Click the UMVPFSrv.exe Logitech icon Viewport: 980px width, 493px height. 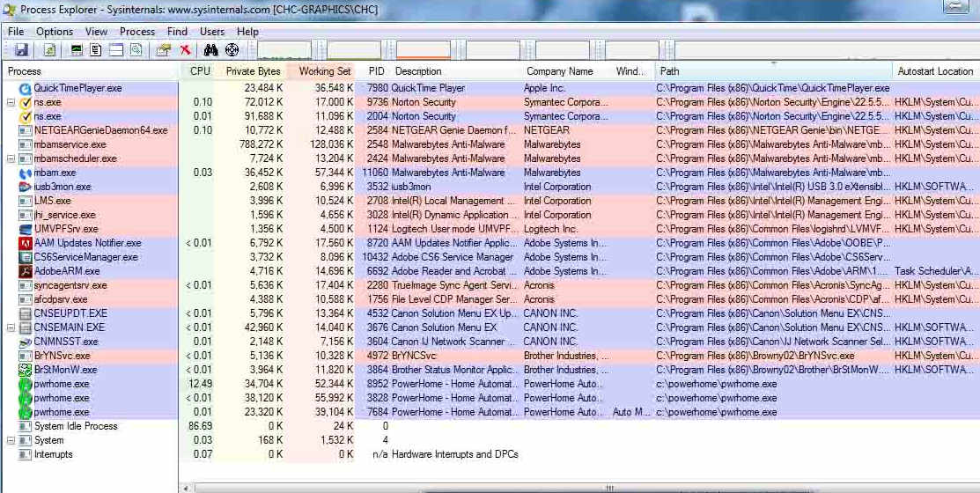25,229
